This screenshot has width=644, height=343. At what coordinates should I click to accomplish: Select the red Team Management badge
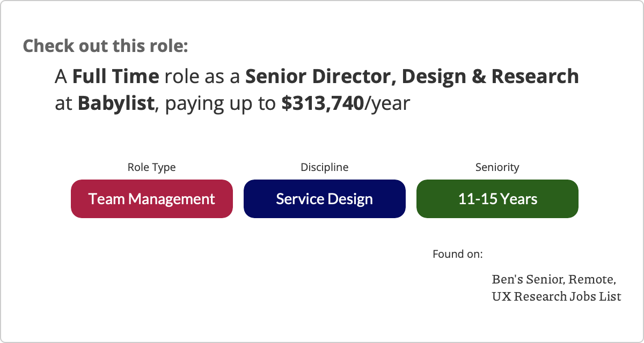(x=152, y=199)
